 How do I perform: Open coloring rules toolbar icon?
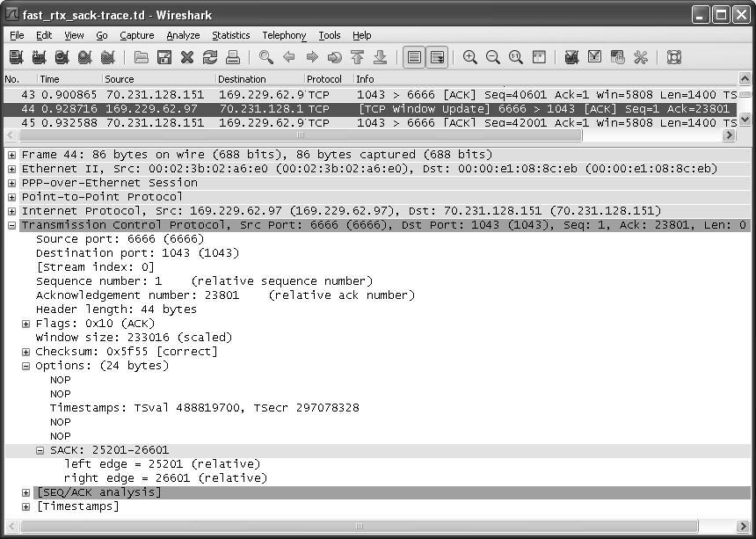point(618,57)
